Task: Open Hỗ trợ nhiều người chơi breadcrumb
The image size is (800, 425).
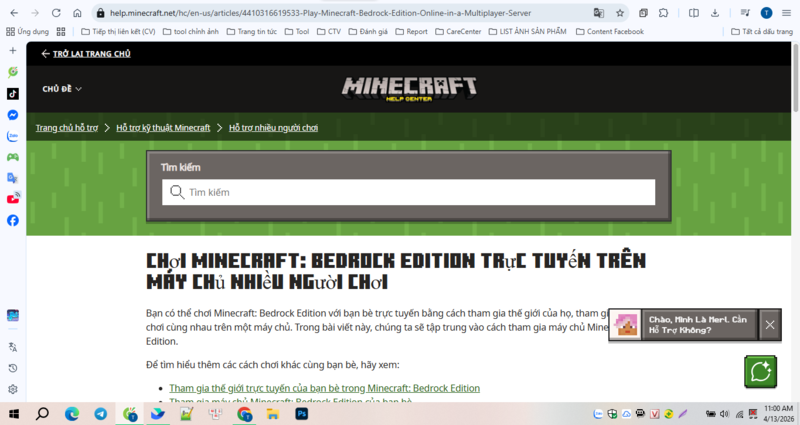Action: 273,128
